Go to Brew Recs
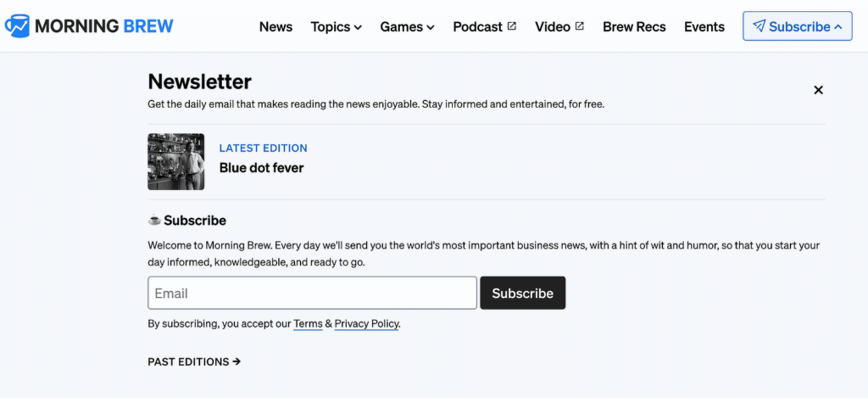 point(634,26)
